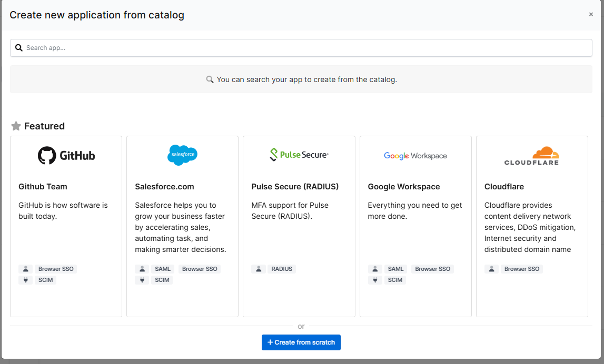Click the plug icon on Google Workspace card
Image resolution: width=604 pixels, height=364 pixels.
coord(375,280)
